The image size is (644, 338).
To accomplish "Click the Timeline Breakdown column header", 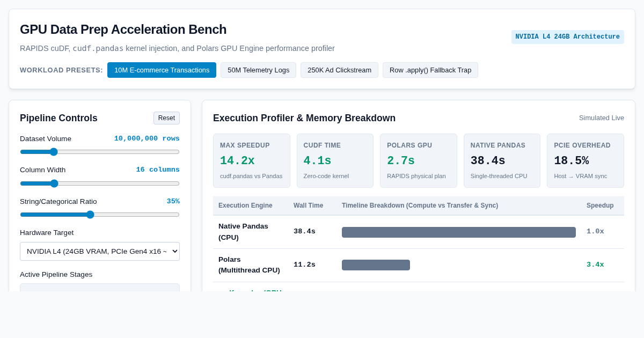I will (420, 205).
